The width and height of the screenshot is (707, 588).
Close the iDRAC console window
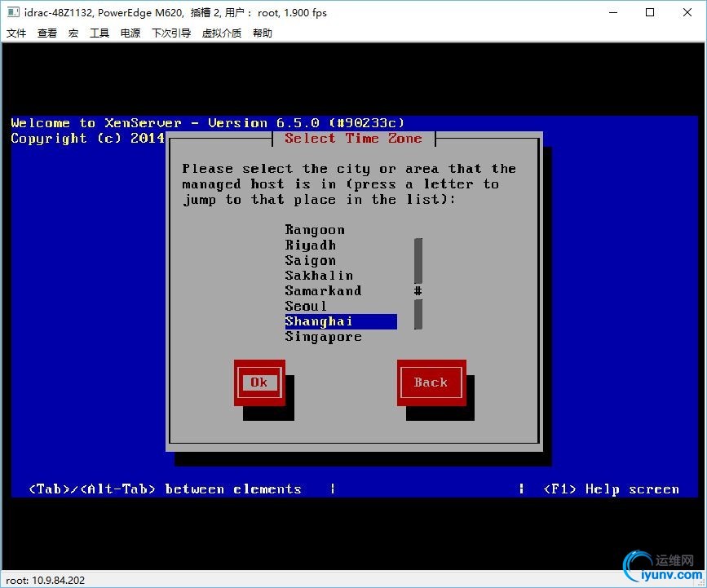coord(687,12)
